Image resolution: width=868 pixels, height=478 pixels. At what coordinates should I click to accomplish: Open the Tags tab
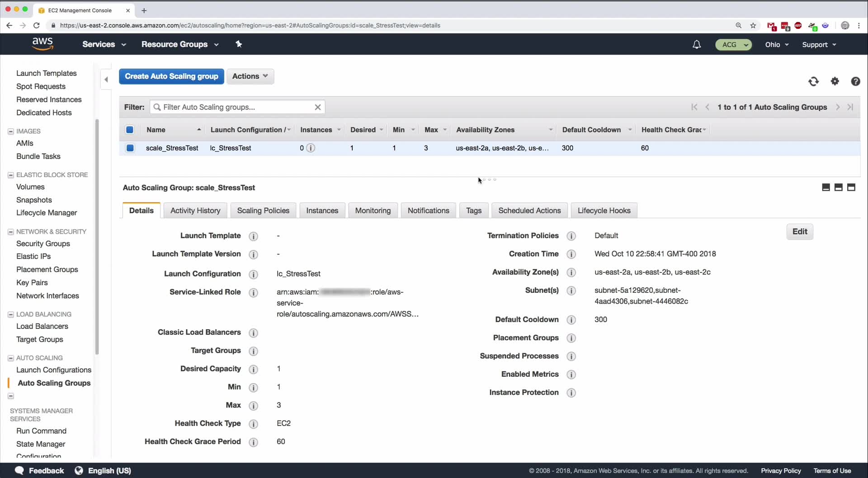coord(474,211)
